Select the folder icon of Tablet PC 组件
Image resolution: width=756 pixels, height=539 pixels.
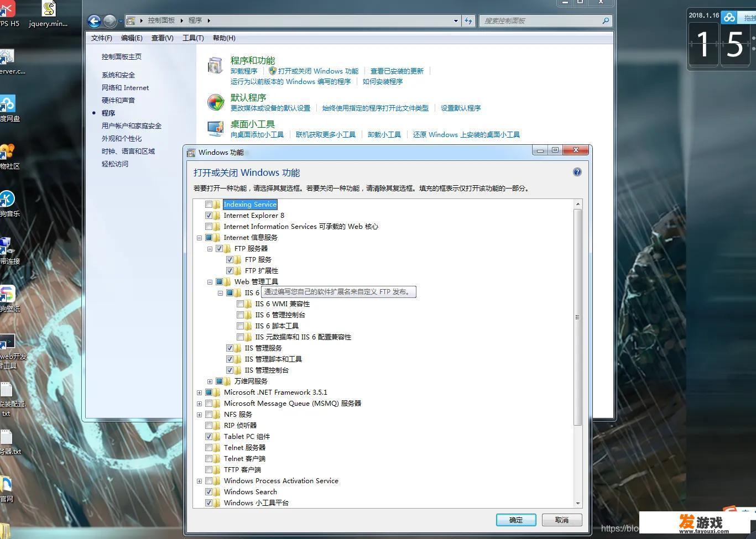pyautogui.click(x=217, y=437)
